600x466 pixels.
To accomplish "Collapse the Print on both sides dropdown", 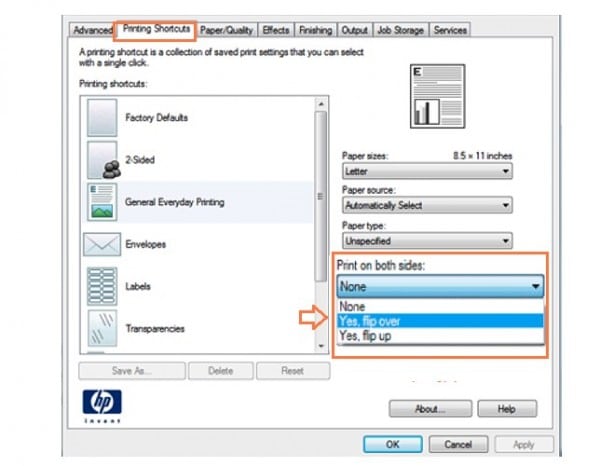I will click(x=440, y=286).
